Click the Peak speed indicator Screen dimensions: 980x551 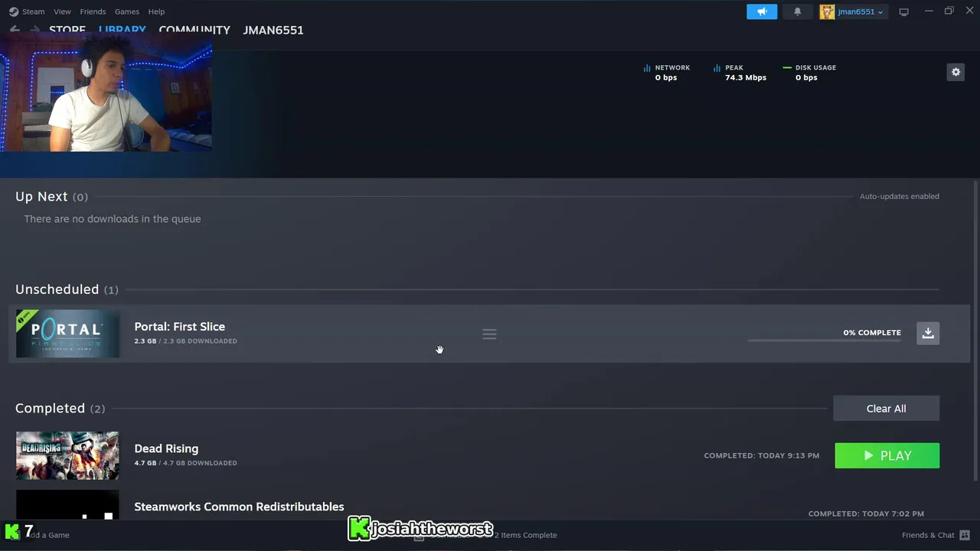[x=740, y=73]
